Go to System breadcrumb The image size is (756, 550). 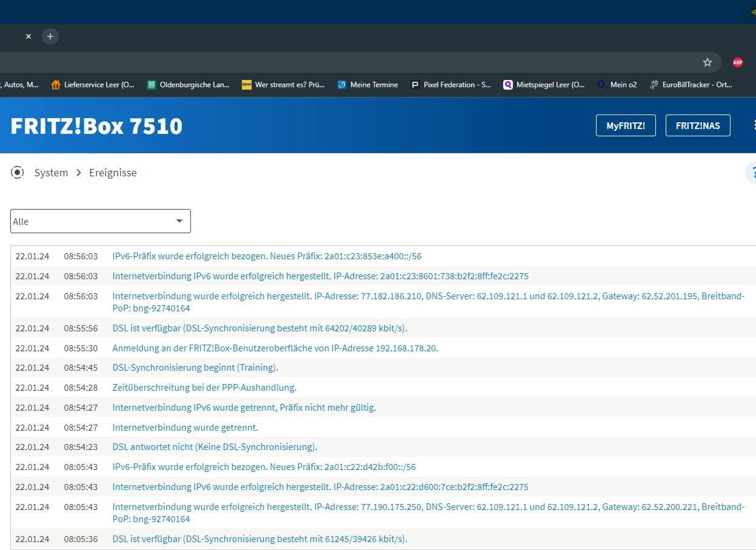pyautogui.click(x=51, y=173)
